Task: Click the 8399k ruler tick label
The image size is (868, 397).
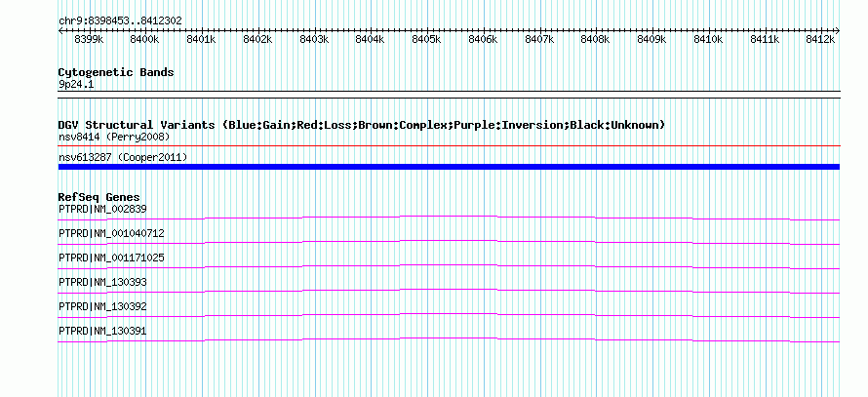Action: [x=89, y=39]
